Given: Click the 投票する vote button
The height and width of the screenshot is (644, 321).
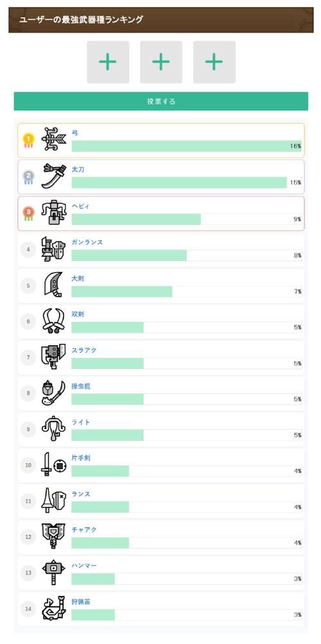Looking at the screenshot, I should coord(160,101).
